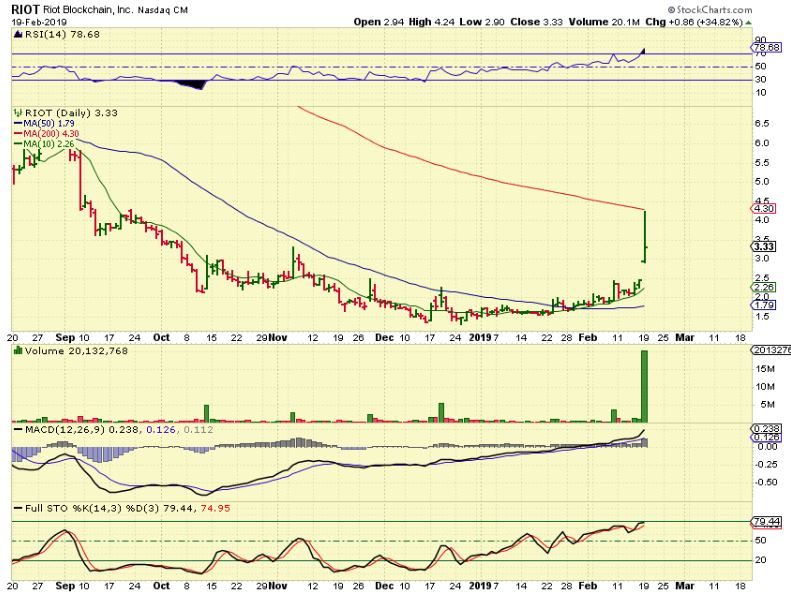Click the 74.95 stochastic %D value

[215, 509]
